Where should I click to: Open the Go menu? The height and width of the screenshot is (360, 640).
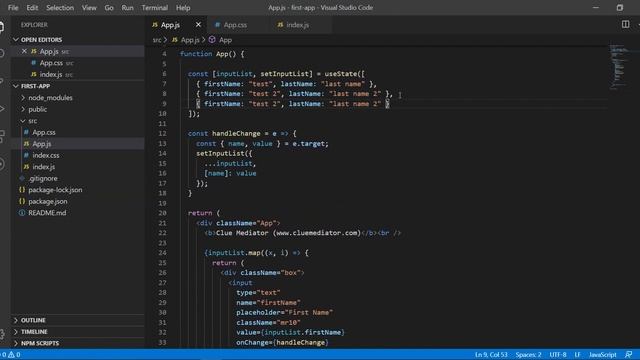click(109, 8)
